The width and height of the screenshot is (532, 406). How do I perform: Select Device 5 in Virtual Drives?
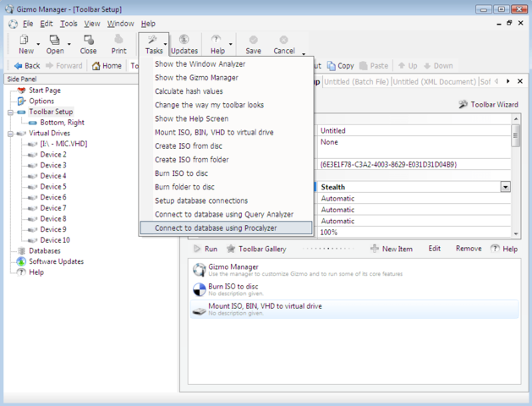point(53,187)
